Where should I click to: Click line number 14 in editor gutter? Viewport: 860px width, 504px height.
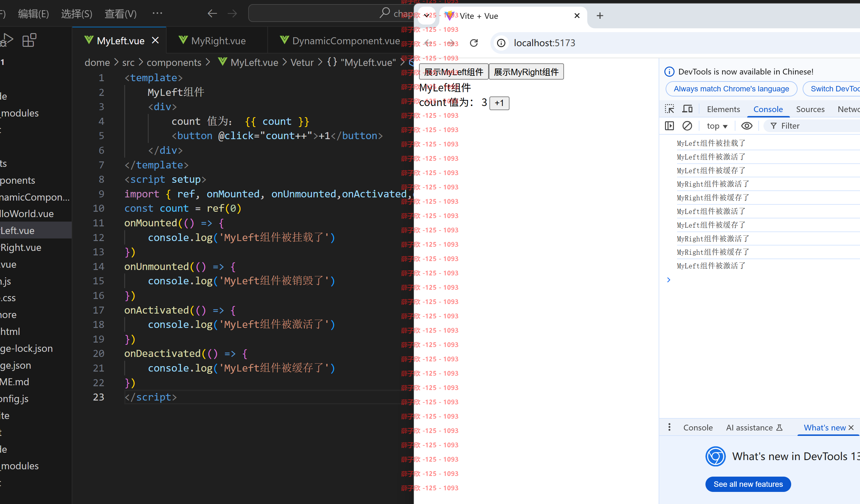point(98,266)
